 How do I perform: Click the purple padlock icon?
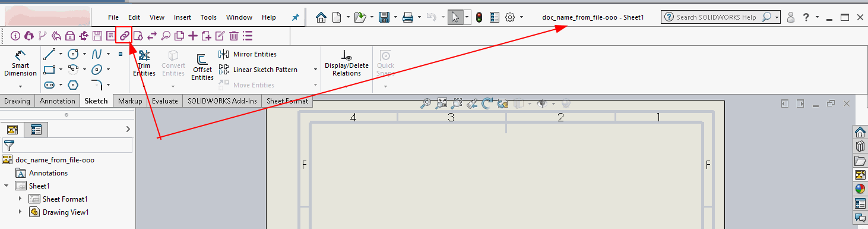pos(70,36)
